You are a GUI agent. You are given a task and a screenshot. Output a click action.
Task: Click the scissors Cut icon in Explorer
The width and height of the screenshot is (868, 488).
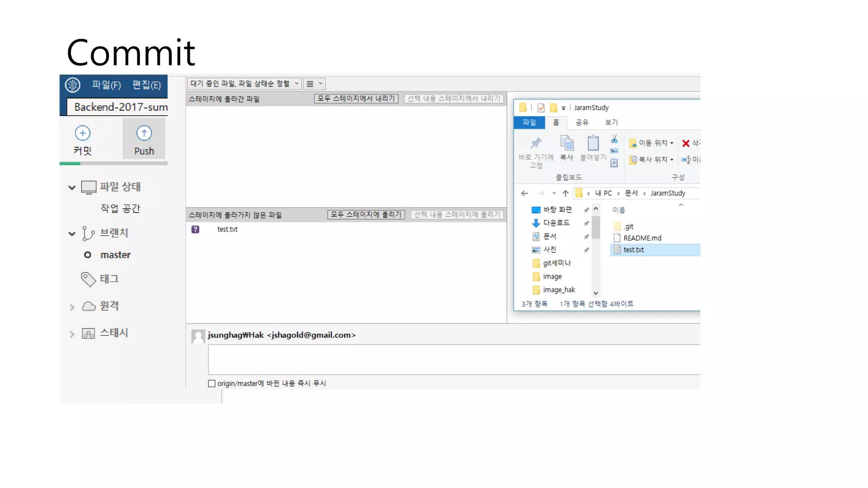pos(614,139)
